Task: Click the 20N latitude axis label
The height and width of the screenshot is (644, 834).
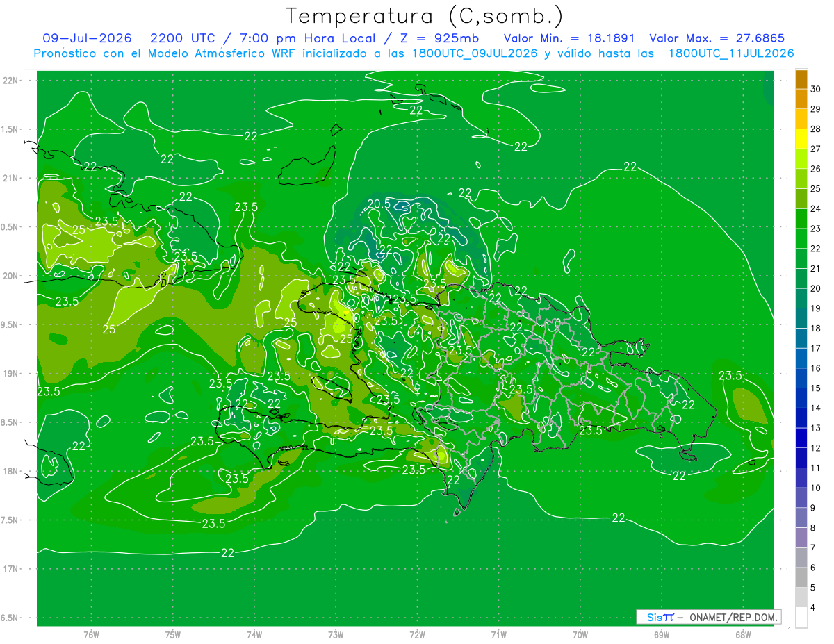Action: [11, 276]
